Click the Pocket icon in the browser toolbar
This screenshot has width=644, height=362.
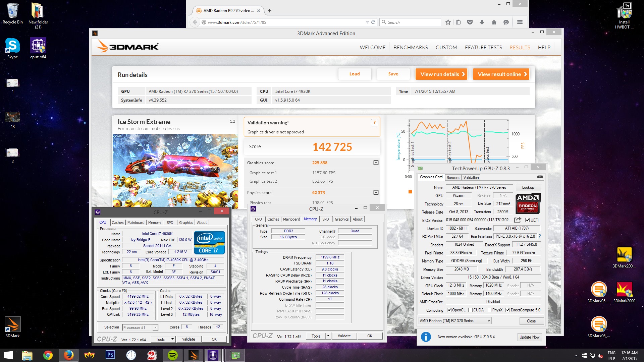(470, 22)
